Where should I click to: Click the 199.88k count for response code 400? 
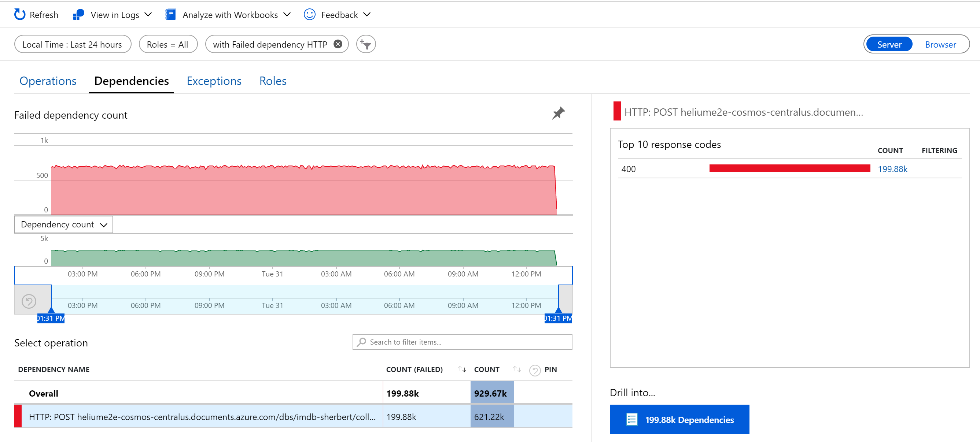tap(893, 169)
